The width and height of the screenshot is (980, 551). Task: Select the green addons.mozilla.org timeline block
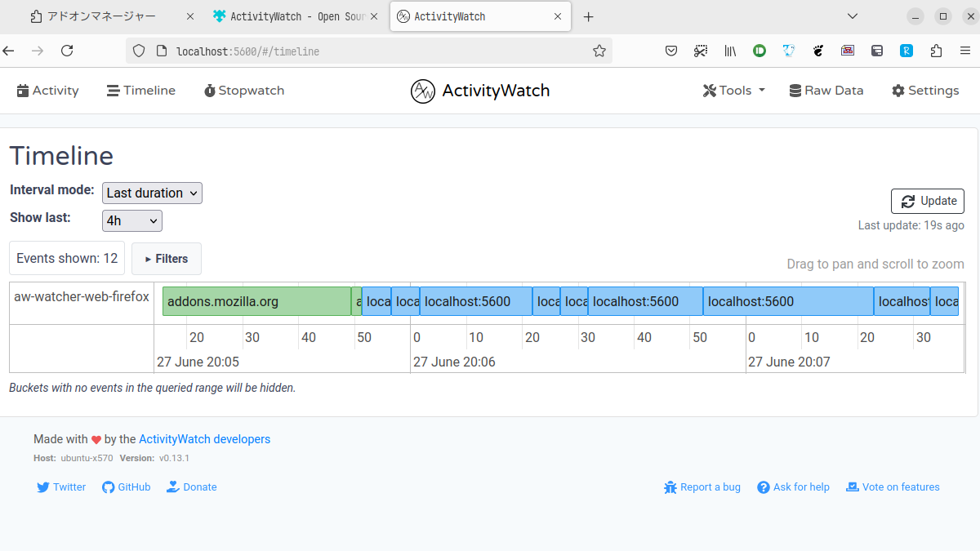256,300
